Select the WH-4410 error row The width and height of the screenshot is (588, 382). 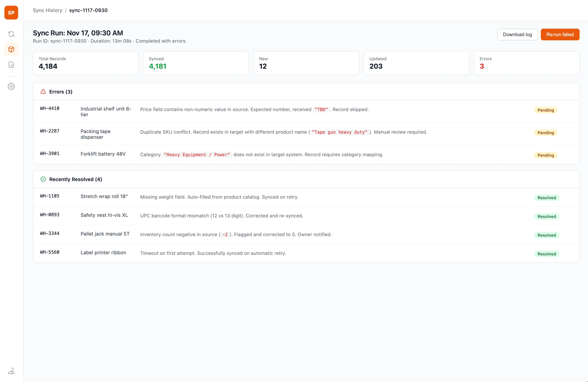coord(306,111)
